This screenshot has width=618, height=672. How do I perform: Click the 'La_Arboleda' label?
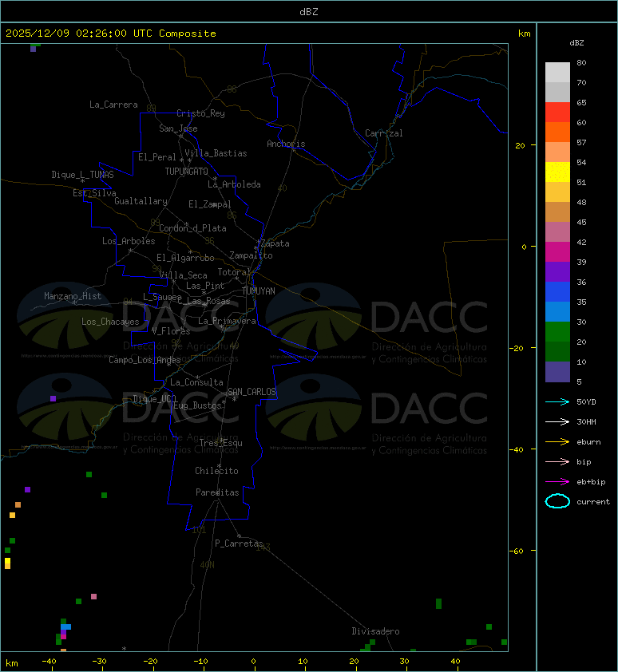234,184
